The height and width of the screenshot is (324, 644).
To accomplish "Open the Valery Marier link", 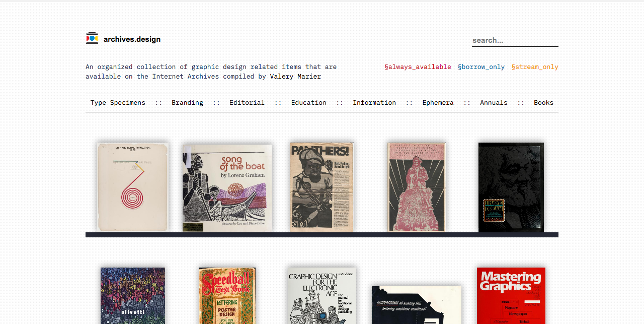I will (295, 77).
